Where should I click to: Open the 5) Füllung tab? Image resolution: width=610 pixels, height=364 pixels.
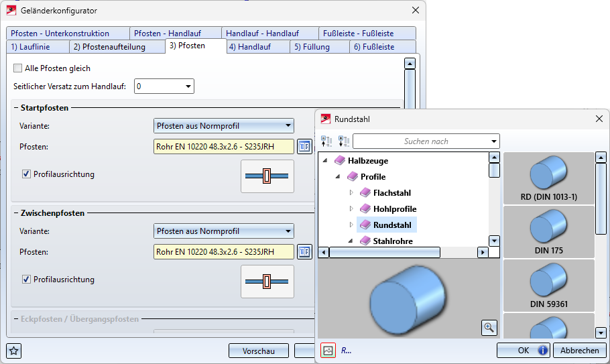coord(319,47)
